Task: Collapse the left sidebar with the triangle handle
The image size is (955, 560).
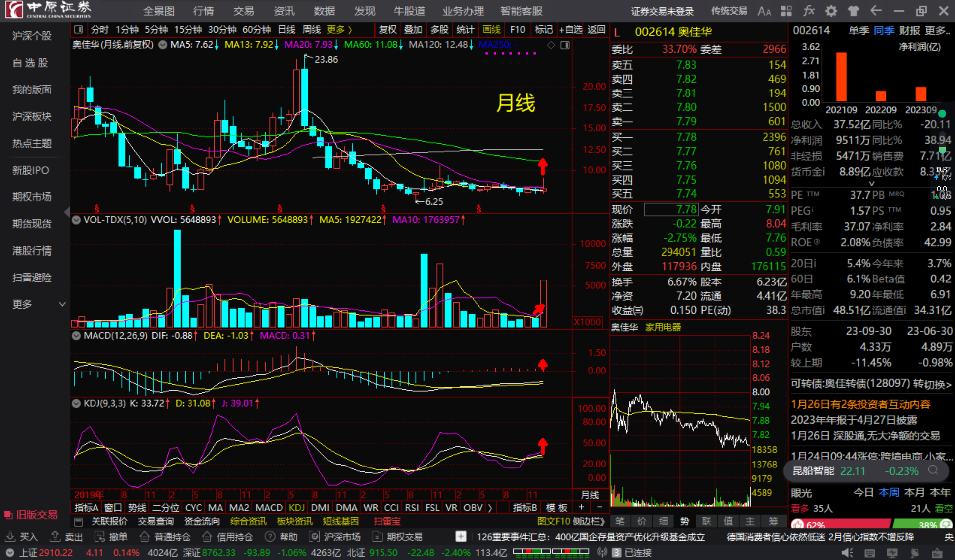Action: coord(67,213)
